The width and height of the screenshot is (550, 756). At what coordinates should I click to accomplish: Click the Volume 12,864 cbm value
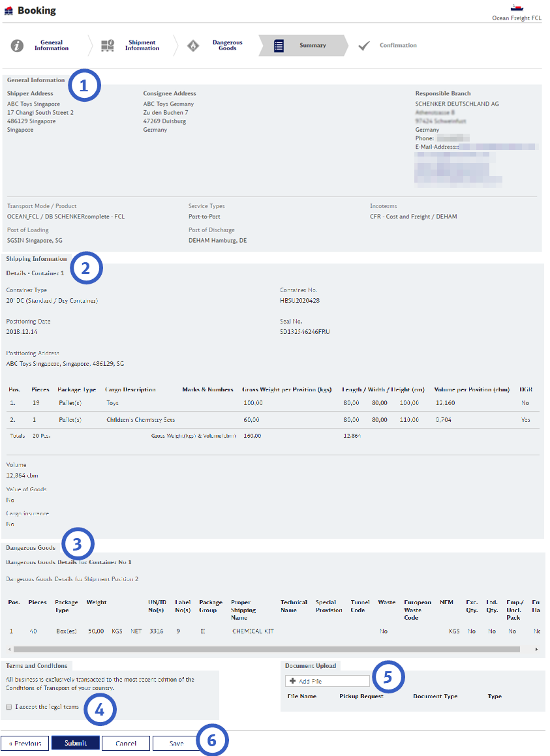tap(22, 476)
